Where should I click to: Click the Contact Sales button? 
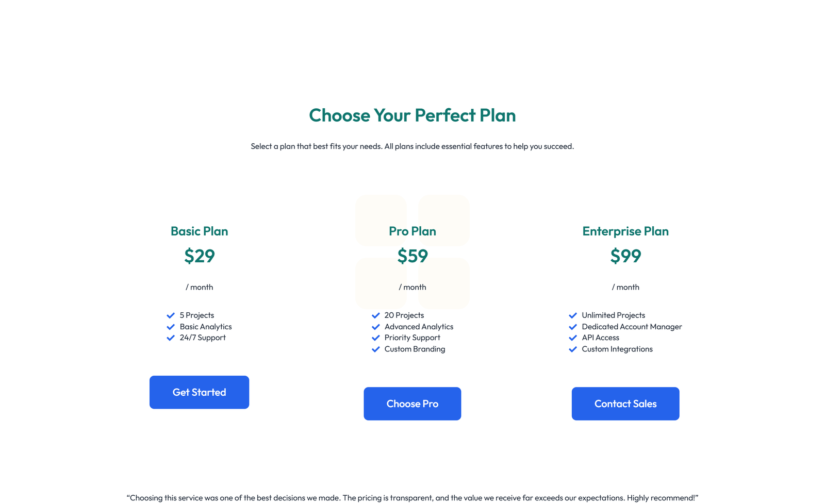[625, 404]
